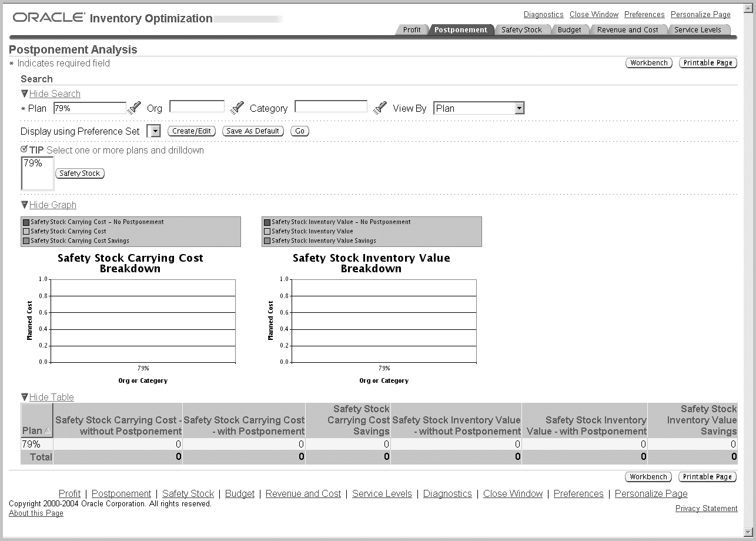Open the Revenue and Cost tab
Viewport: 756px width, 541px height.
pyautogui.click(x=627, y=30)
